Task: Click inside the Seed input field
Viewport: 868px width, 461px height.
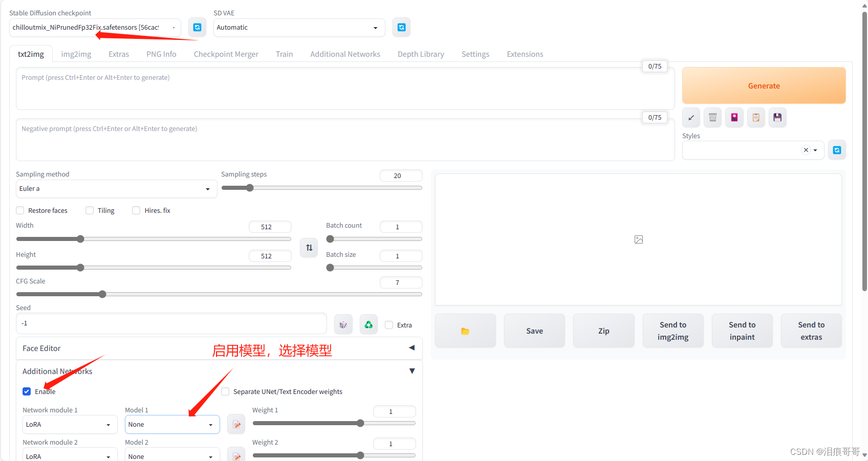Action: [x=171, y=323]
